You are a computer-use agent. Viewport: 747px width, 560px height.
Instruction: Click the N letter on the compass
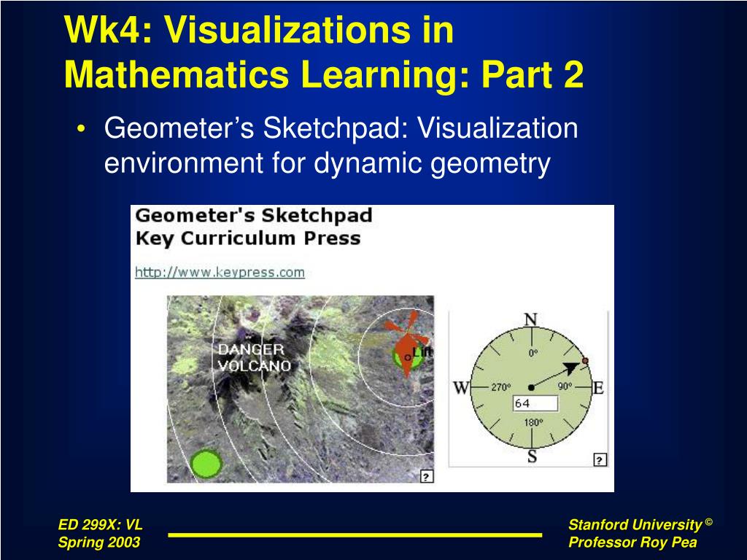coord(531,319)
